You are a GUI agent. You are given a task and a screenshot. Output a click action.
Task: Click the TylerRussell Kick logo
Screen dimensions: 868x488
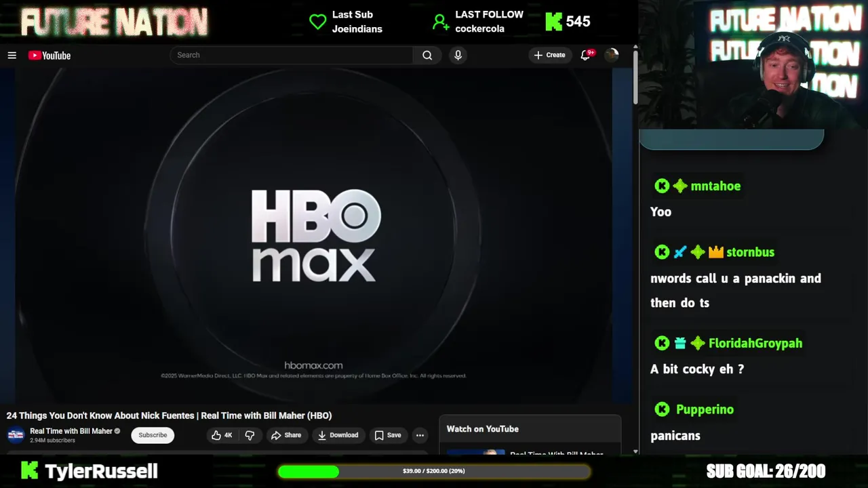click(x=29, y=470)
